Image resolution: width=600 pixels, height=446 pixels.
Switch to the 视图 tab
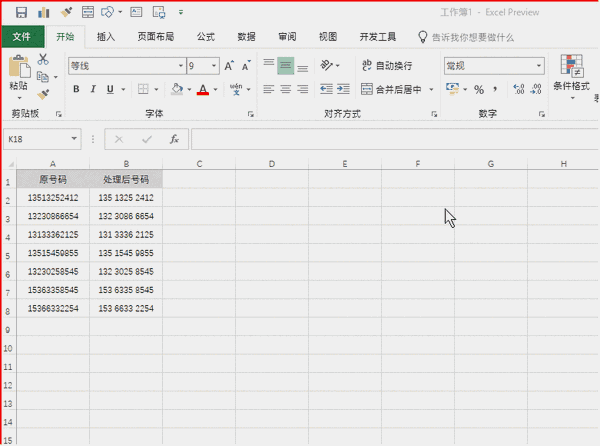[328, 37]
